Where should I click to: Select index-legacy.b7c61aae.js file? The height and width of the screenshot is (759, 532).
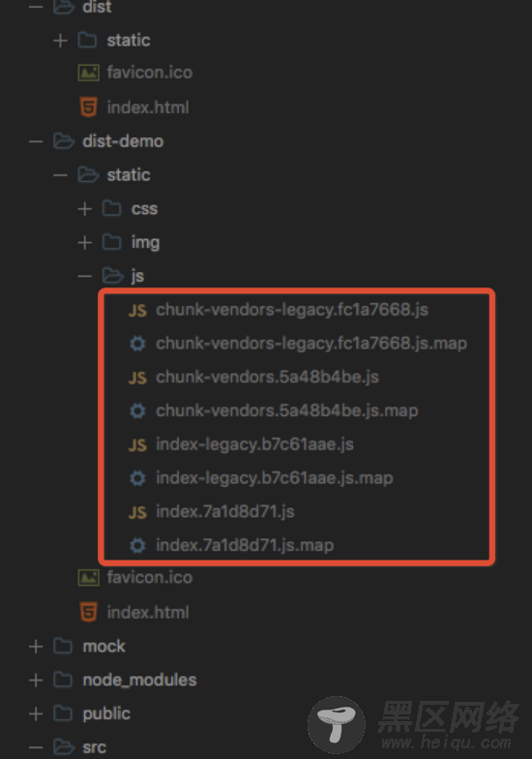pos(255,444)
